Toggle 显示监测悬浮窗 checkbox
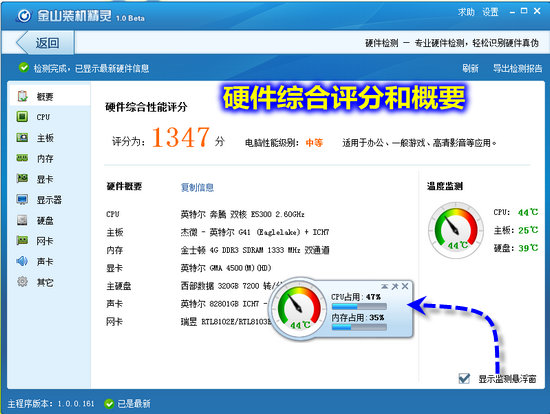Image resolution: width=550 pixels, height=414 pixels. (x=464, y=378)
